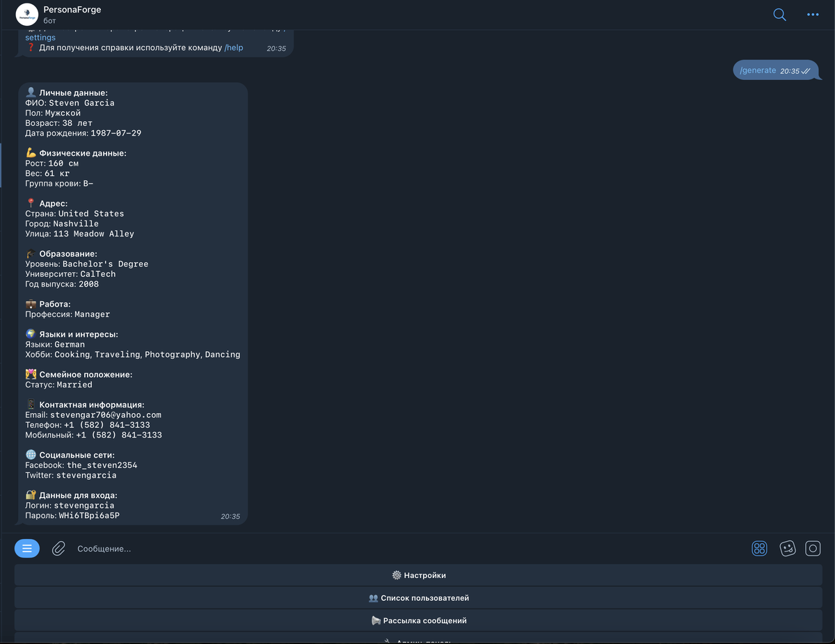Select profession value Manager
Screen dimensions: 835x644
(93, 314)
